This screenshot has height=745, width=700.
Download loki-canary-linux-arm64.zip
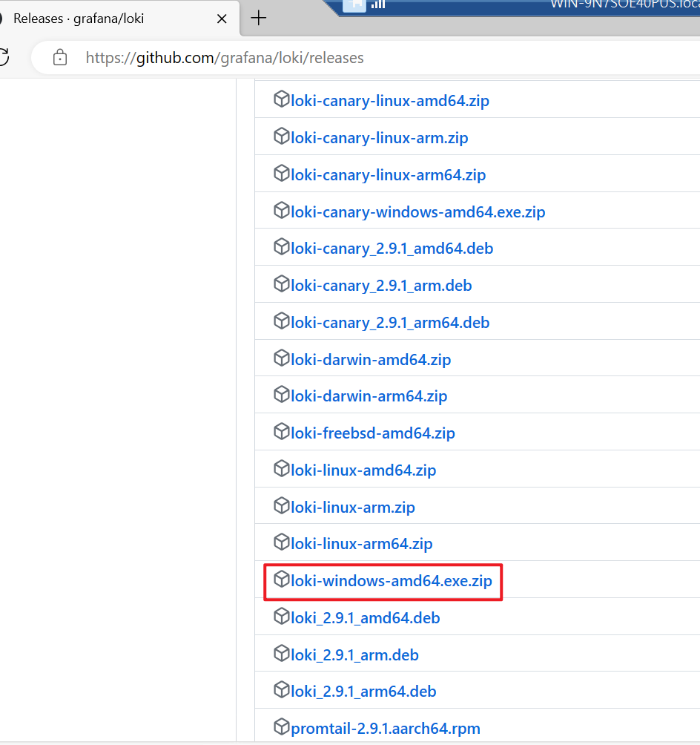pos(388,175)
